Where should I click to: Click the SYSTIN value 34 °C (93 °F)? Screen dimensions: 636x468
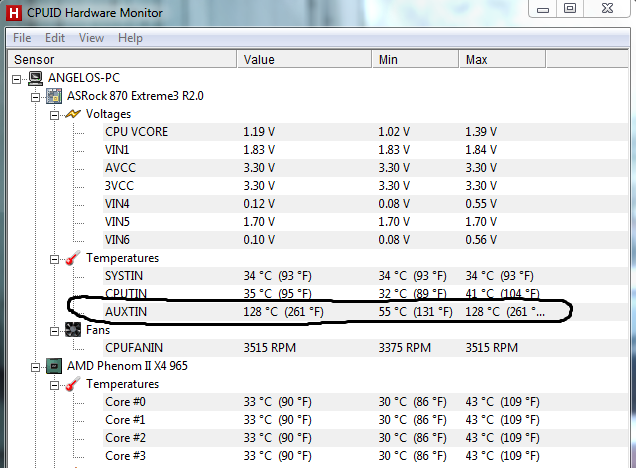[277, 276]
